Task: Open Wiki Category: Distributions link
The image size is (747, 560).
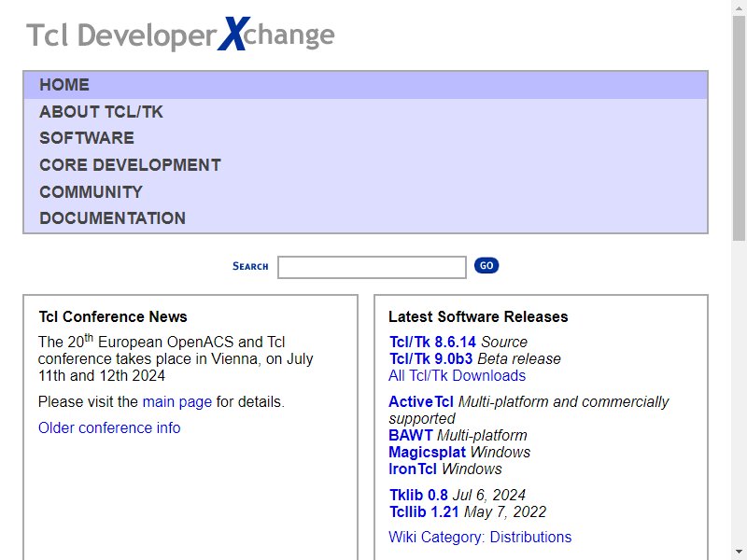Action: tap(480, 538)
